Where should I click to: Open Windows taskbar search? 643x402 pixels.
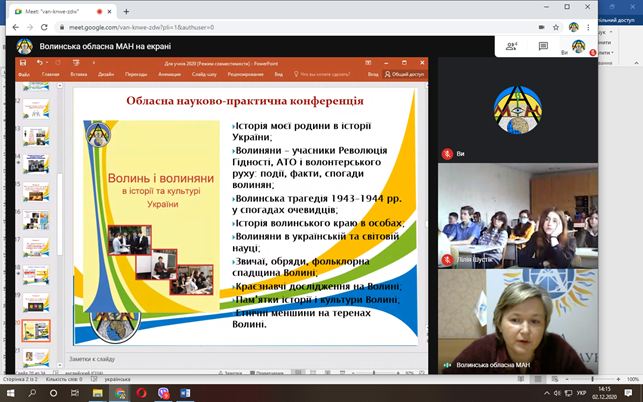(34, 391)
